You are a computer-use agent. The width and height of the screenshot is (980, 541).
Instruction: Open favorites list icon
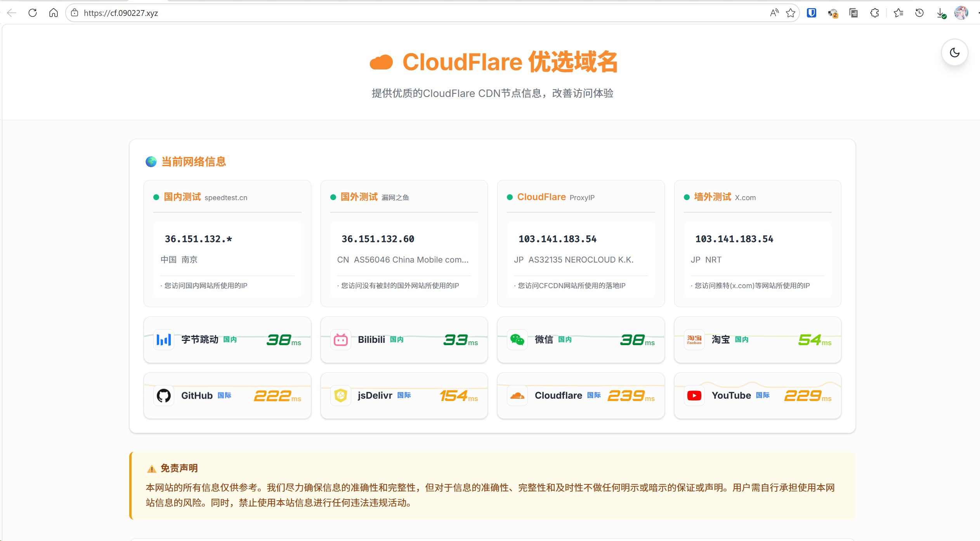pos(898,13)
